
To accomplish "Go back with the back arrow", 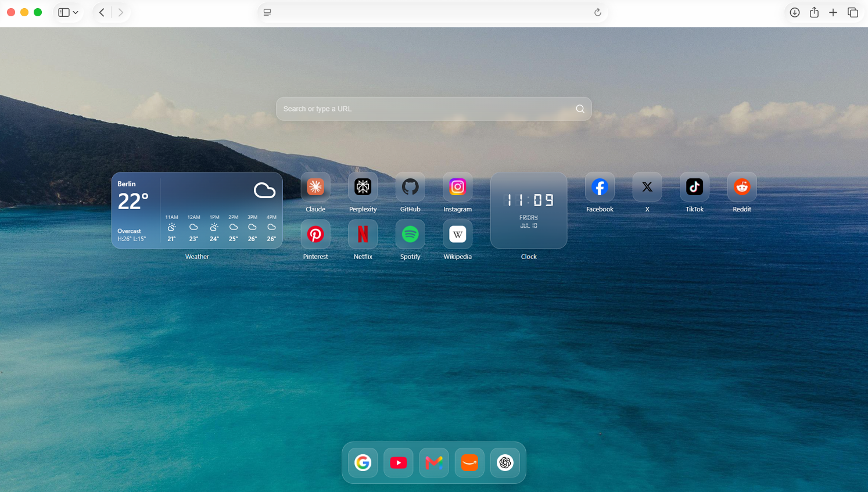I will point(102,12).
